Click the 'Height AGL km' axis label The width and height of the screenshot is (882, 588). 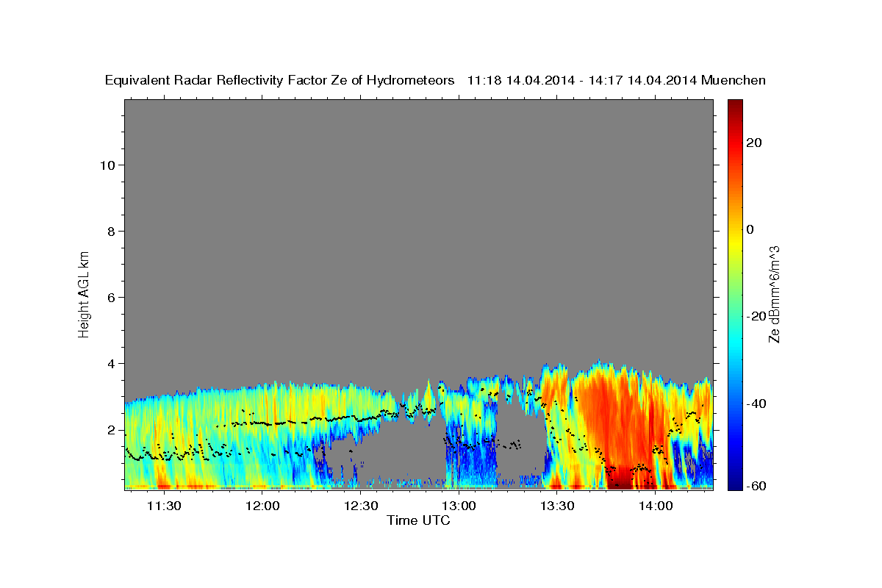tap(85, 293)
